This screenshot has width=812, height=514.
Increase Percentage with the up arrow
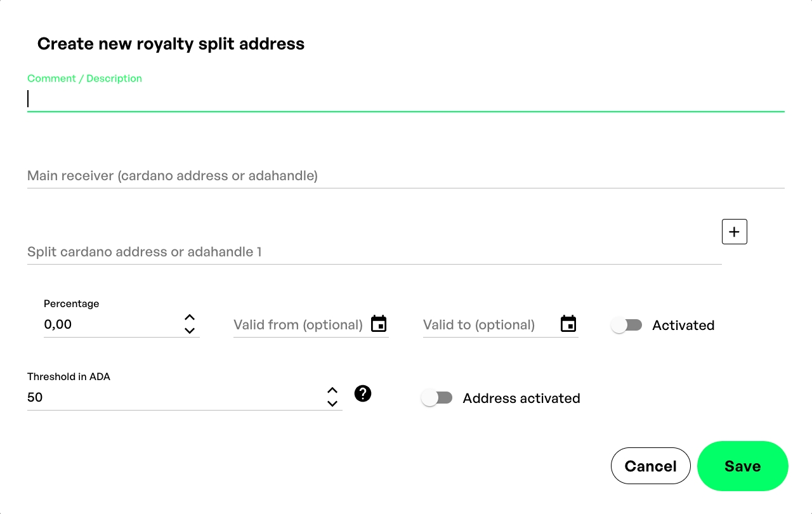(x=189, y=317)
